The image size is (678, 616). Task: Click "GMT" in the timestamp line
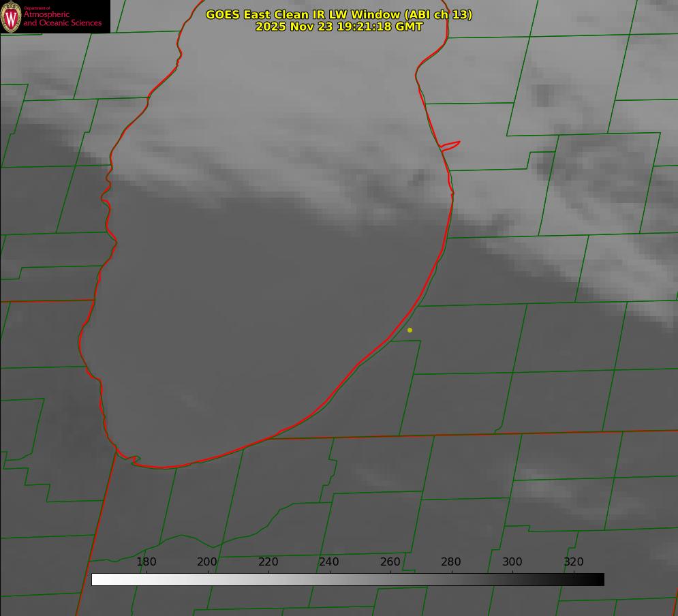(408, 27)
